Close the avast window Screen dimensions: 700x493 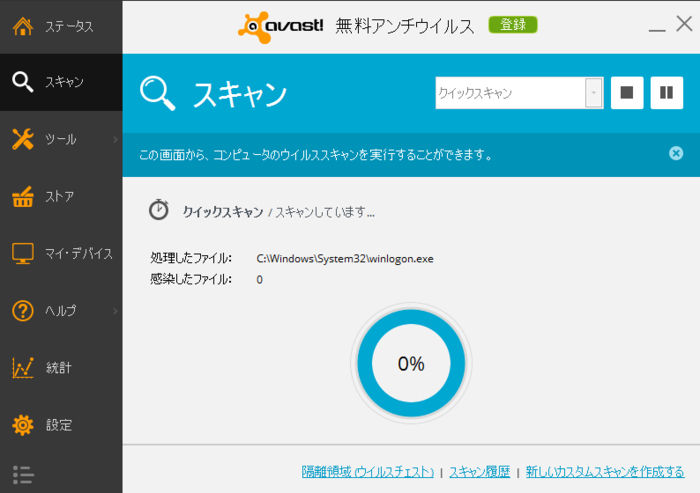684,24
